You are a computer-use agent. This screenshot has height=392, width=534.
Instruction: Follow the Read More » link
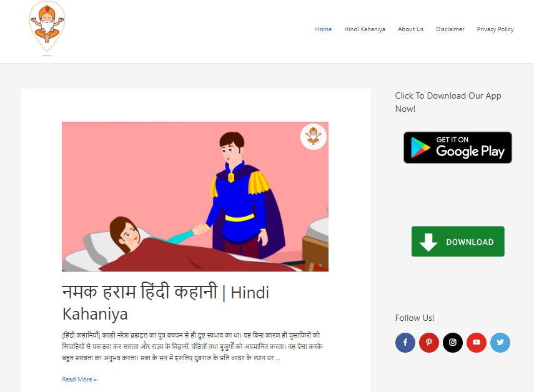click(x=79, y=379)
